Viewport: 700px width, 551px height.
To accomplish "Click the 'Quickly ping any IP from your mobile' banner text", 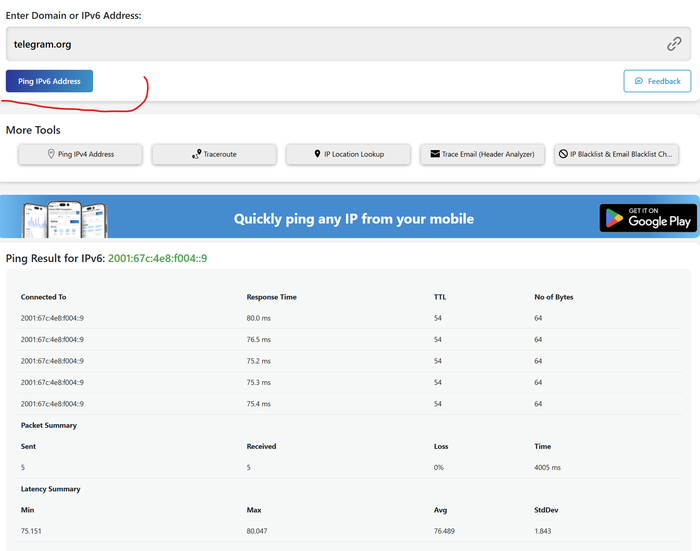I will click(354, 219).
